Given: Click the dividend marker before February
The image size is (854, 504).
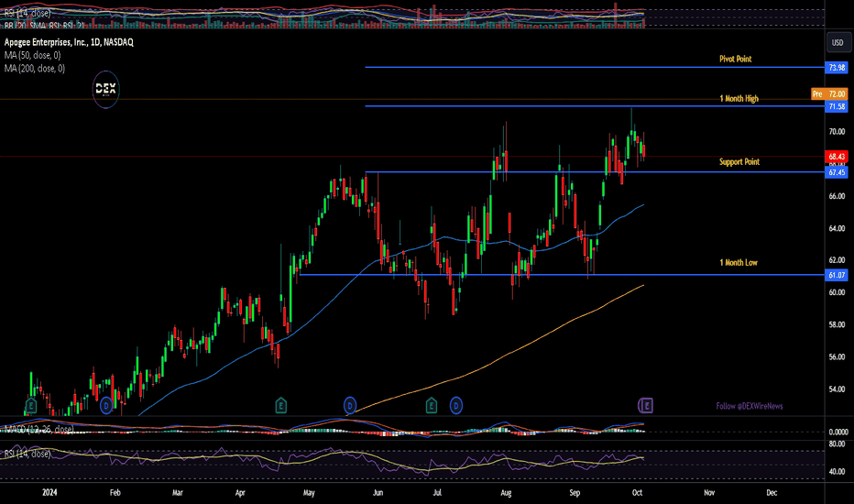Looking at the screenshot, I should pos(106,405).
